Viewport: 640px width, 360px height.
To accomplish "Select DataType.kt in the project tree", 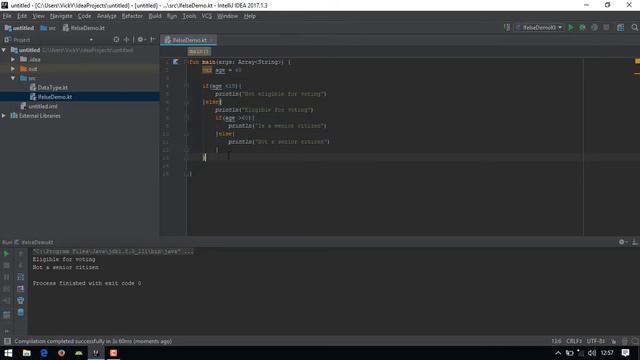I will tap(52, 87).
